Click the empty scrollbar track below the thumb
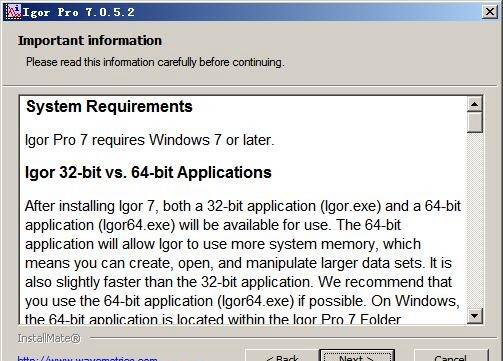The image size is (503, 361). [x=475, y=220]
